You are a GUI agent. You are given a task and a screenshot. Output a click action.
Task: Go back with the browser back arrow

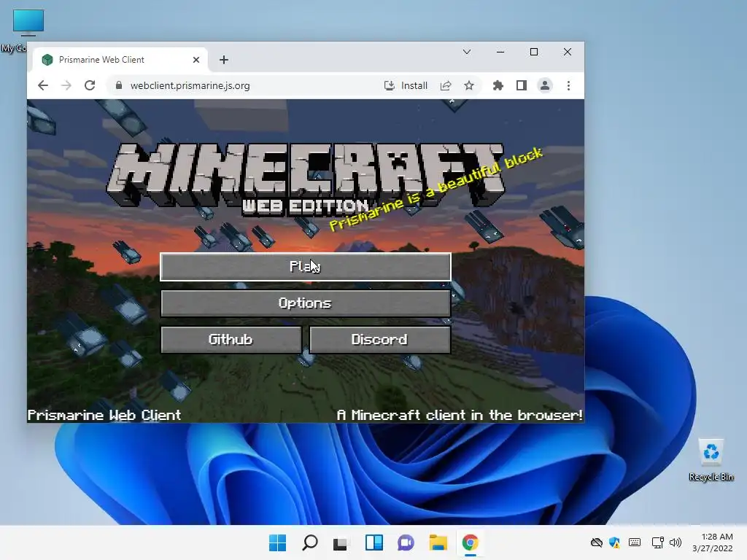(x=43, y=86)
